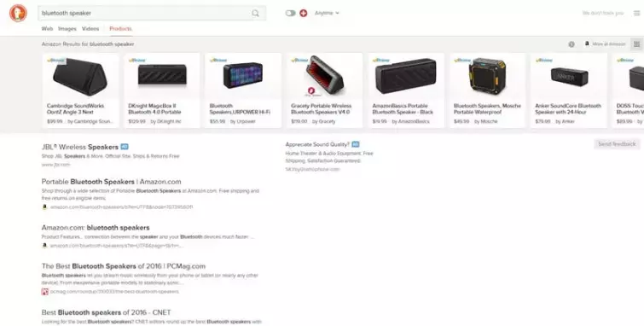Screen dimensions: 644x326
Task: Open the hamburger menu icon
Action: click(636, 13)
